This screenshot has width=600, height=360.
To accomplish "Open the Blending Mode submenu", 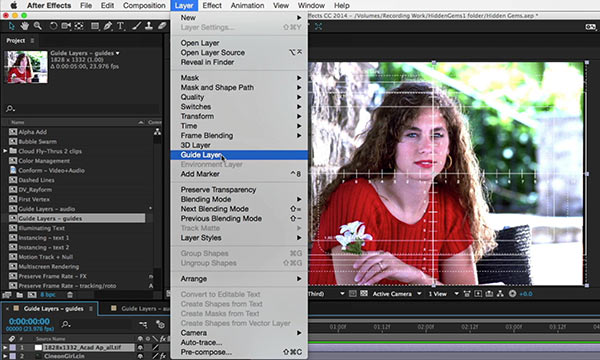I will tap(239, 199).
